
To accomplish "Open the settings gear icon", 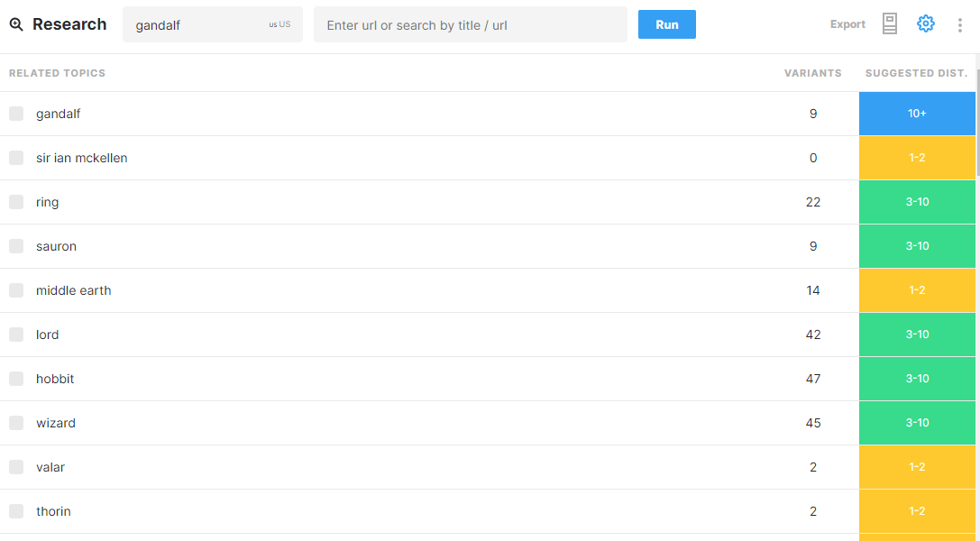I will click(x=926, y=23).
